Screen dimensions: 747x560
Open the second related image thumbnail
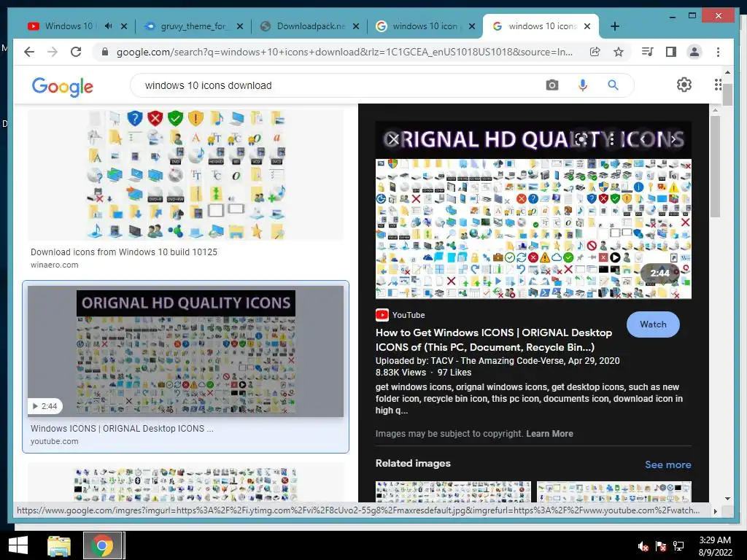[614, 491]
